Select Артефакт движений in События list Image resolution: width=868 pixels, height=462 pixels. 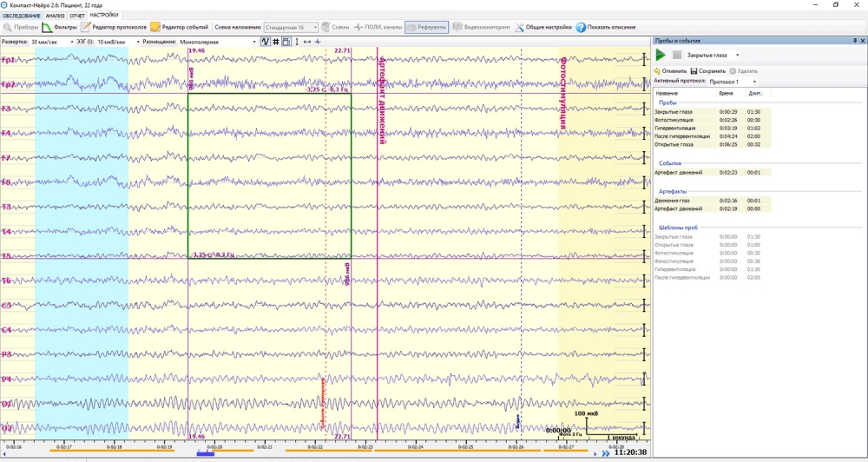click(679, 173)
